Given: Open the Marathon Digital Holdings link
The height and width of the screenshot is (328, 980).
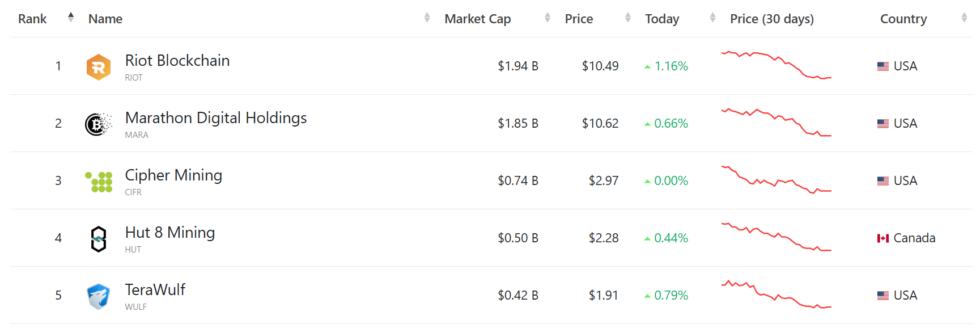Looking at the screenshot, I should [215, 118].
